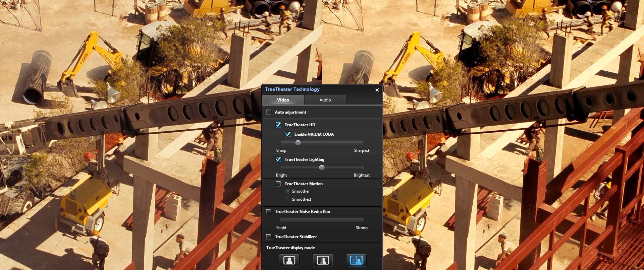Close the TrueTheater Technology panel

point(377,90)
